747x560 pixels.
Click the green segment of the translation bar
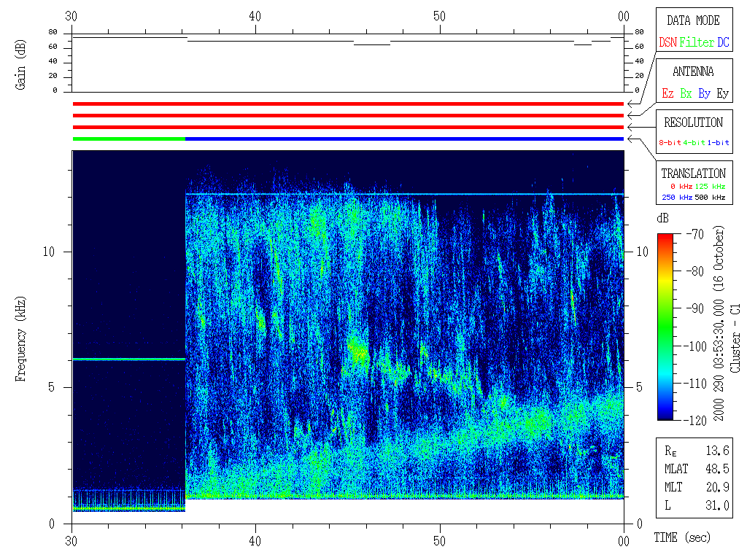[129, 139]
